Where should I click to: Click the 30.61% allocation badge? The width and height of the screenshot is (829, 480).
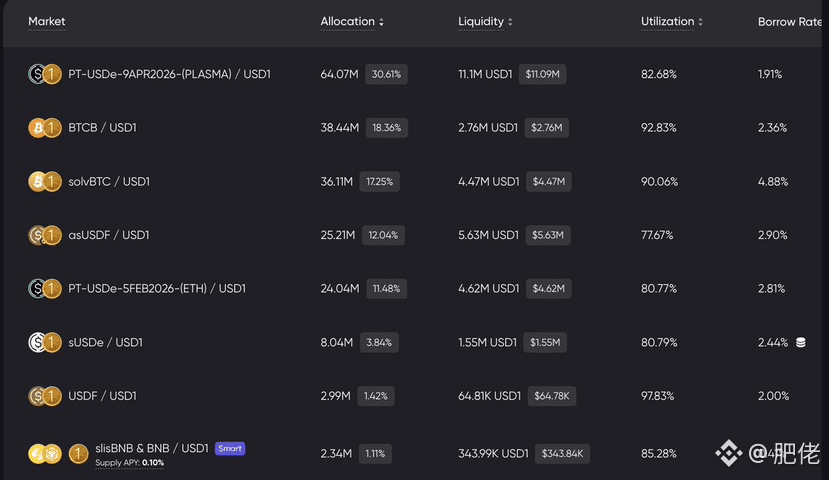pyautogui.click(x=386, y=74)
